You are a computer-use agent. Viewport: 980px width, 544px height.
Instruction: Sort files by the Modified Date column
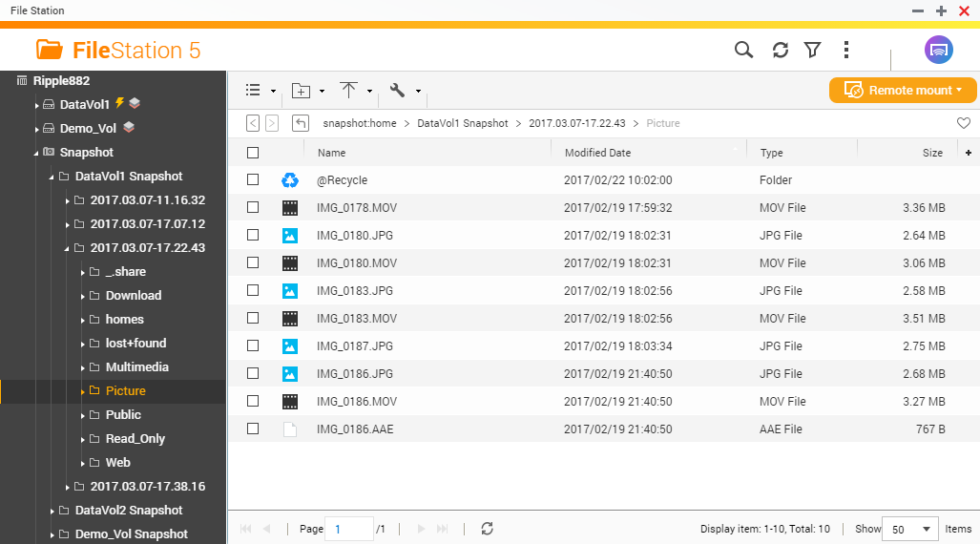(597, 153)
